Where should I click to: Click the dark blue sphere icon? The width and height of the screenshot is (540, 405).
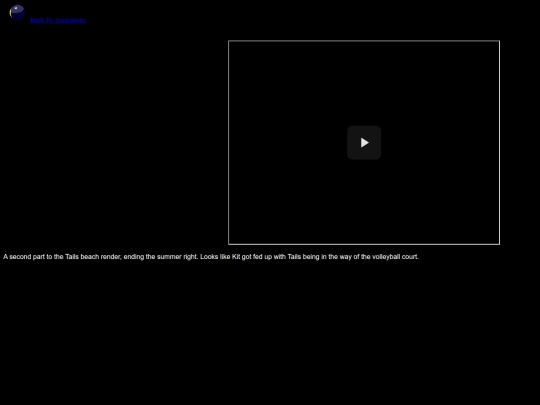(x=17, y=13)
